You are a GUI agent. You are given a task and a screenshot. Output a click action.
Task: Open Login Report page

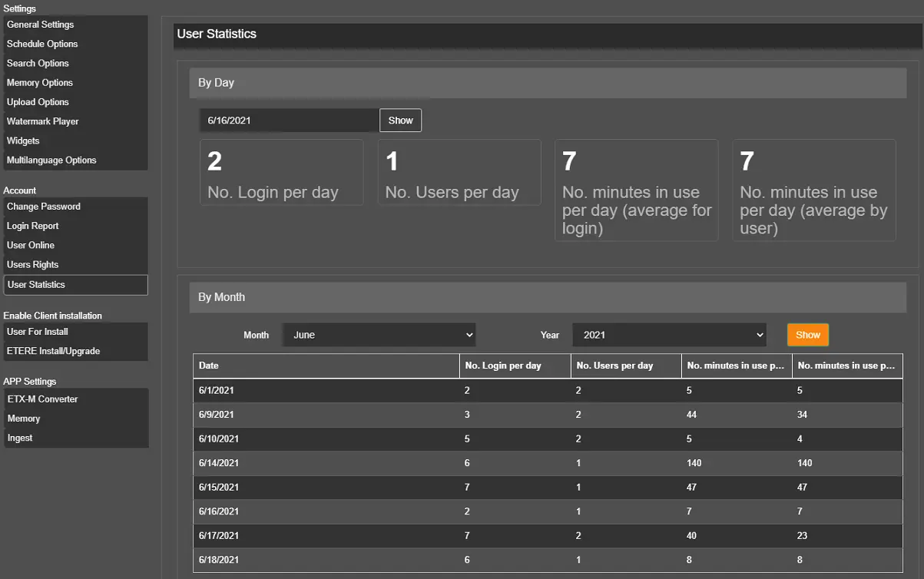point(33,226)
